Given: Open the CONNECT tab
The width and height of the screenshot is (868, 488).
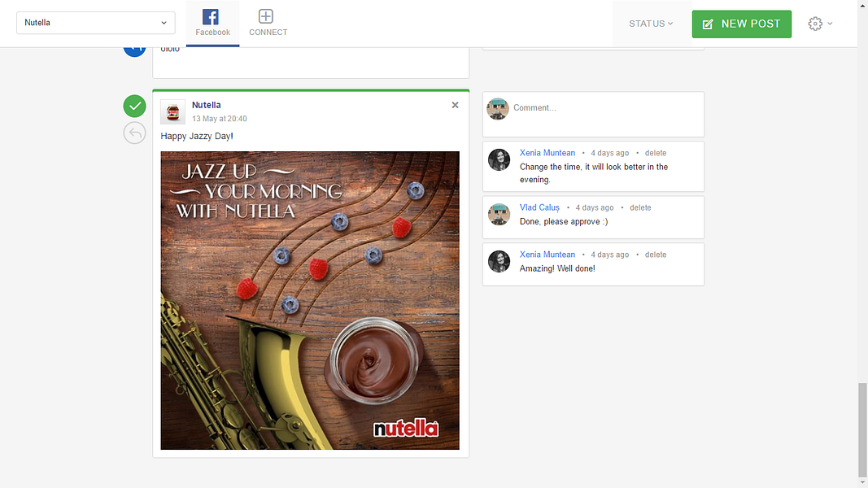Looking at the screenshot, I should (x=268, y=24).
